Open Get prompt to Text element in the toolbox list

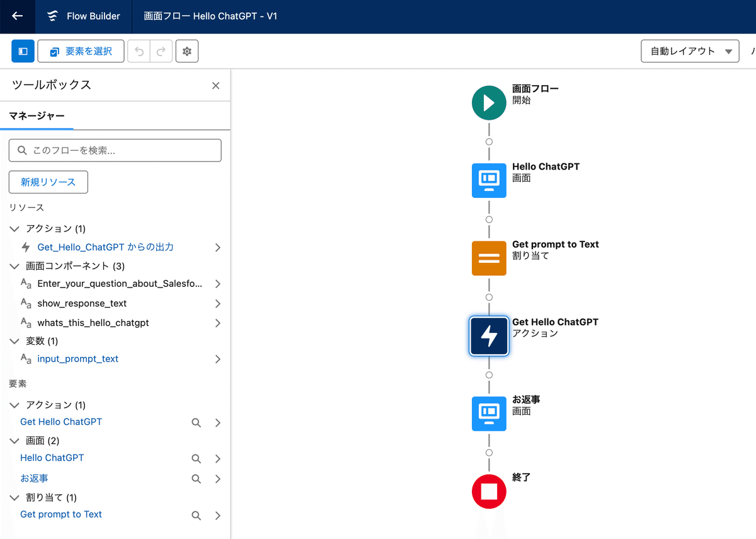[61, 514]
